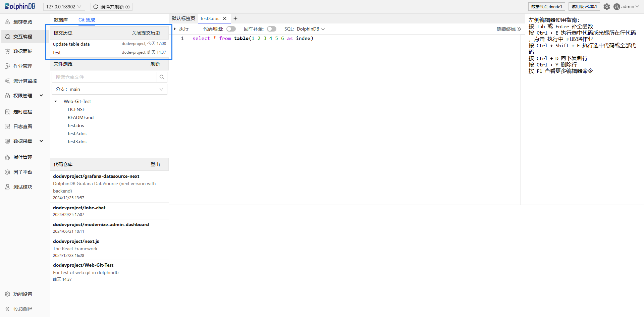
Task: Click the logout link in code repository
Action: [155, 164]
